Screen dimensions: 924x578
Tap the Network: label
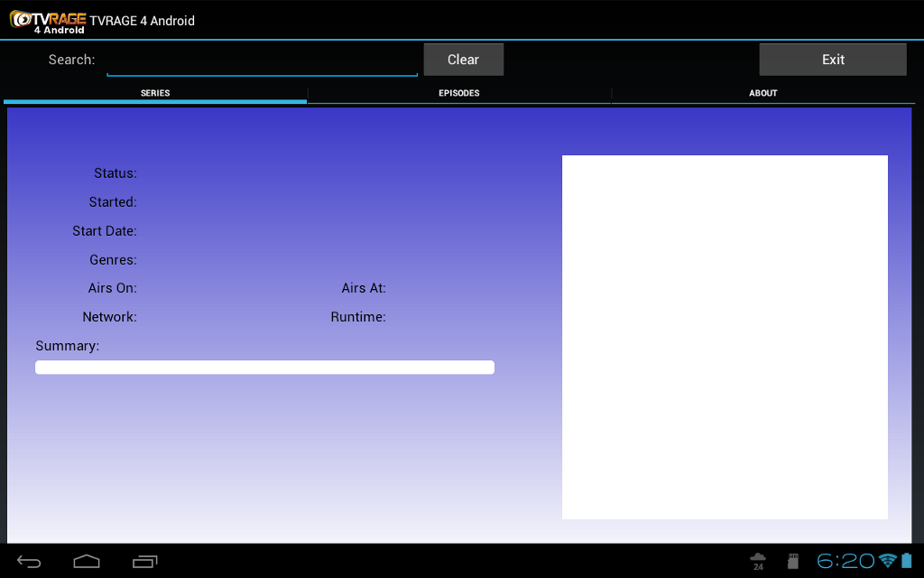(109, 317)
